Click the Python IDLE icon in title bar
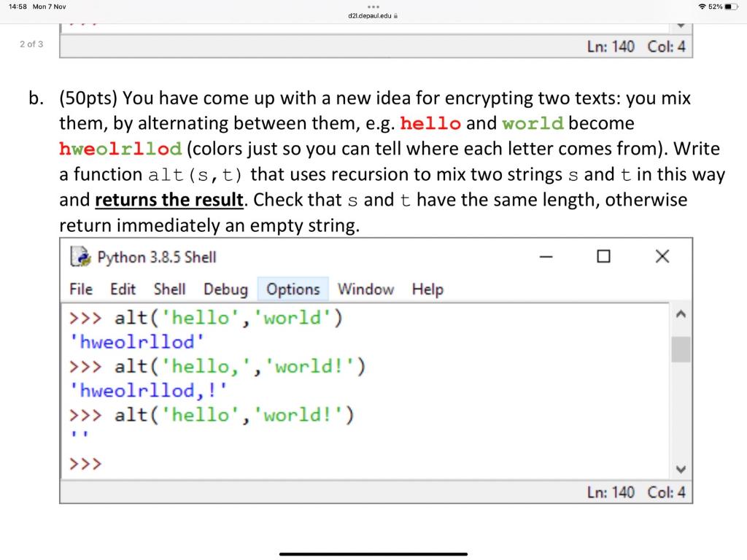The image size is (747, 560). 80,257
